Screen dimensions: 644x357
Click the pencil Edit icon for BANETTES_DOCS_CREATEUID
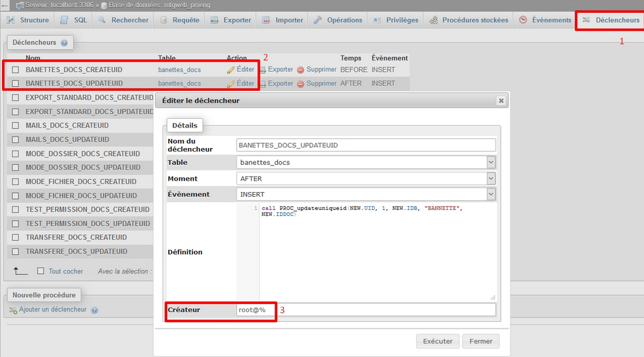(231, 70)
